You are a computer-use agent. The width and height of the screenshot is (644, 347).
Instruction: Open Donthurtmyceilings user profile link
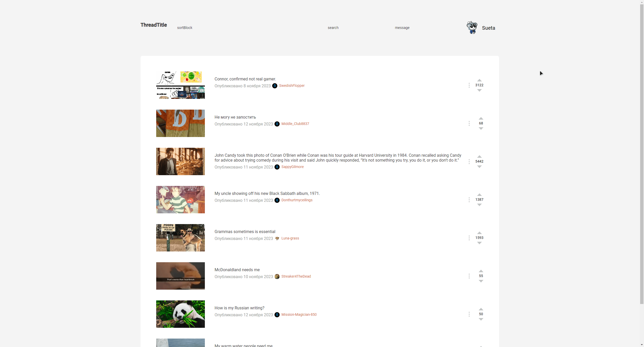297,200
